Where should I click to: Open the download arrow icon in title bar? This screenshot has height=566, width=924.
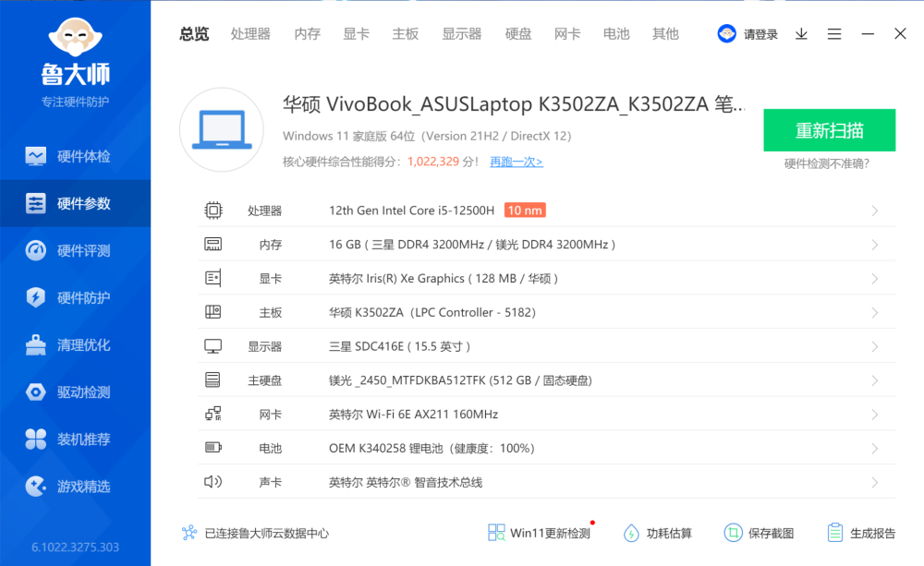click(x=801, y=34)
